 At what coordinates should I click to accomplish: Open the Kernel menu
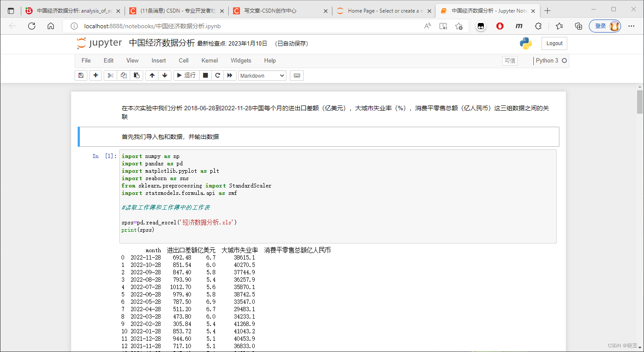pos(210,61)
